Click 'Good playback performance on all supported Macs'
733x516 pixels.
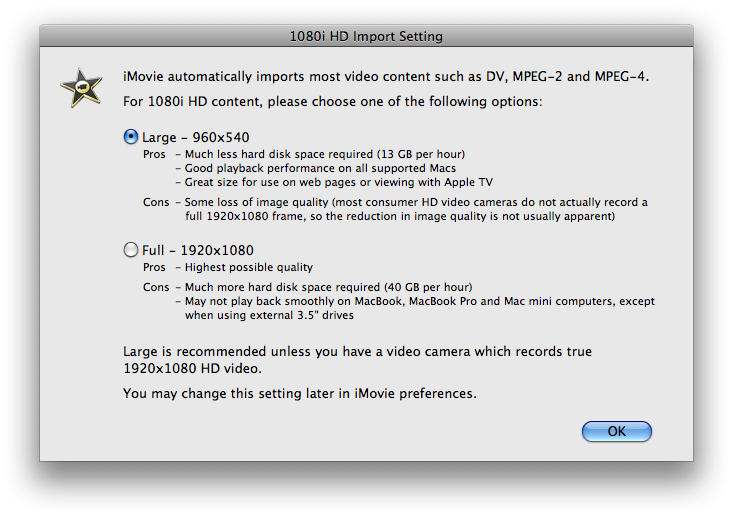pos(316,168)
